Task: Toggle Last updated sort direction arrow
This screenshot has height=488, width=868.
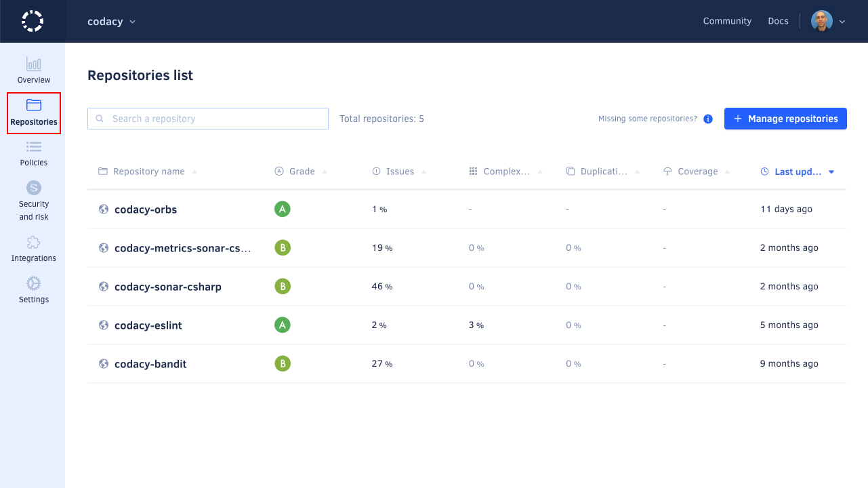Action: pyautogui.click(x=831, y=172)
